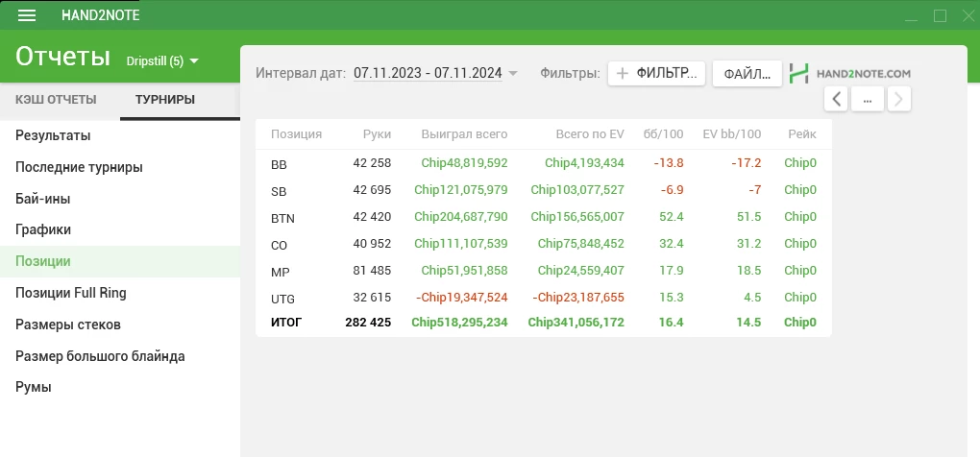Viewport: 980px width, 457px height.
Task: Open Размеры стеков report
Action: click(x=67, y=325)
